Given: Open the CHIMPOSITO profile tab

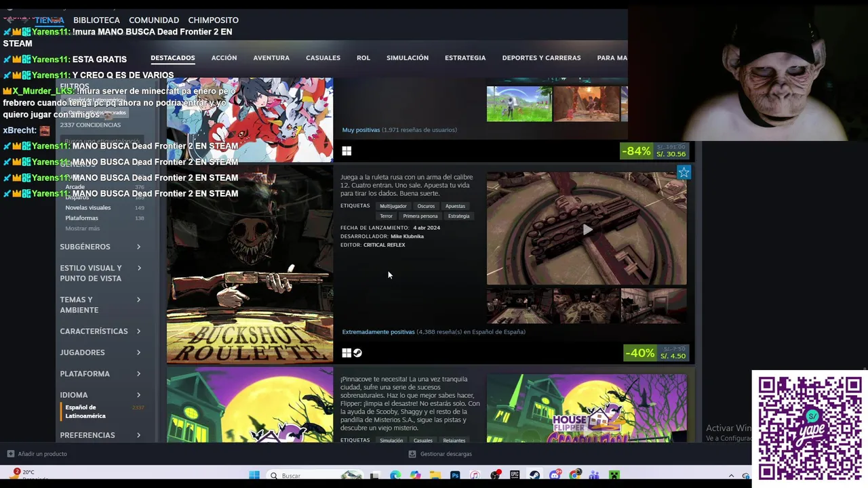Looking at the screenshot, I should (x=213, y=20).
